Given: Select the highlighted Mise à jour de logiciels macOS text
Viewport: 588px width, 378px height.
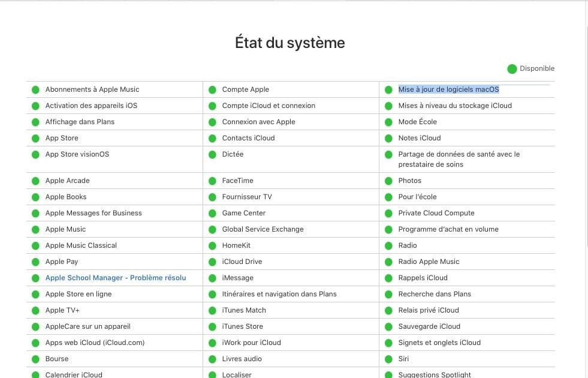Looking at the screenshot, I should click(448, 89).
